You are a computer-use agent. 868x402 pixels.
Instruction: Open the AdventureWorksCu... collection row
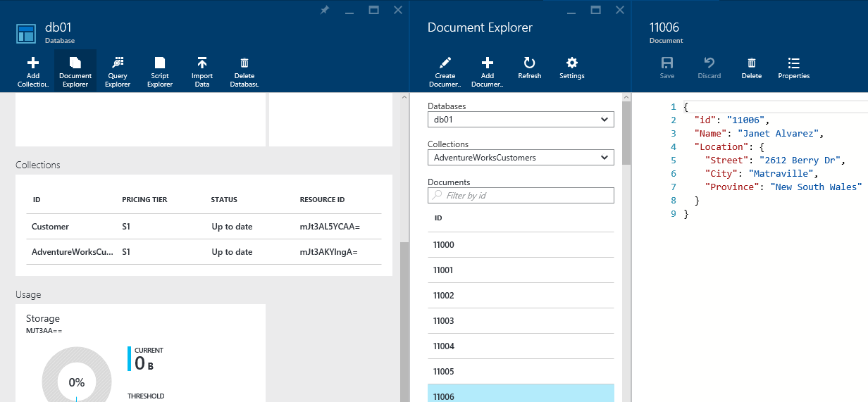pyautogui.click(x=204, y=252)
